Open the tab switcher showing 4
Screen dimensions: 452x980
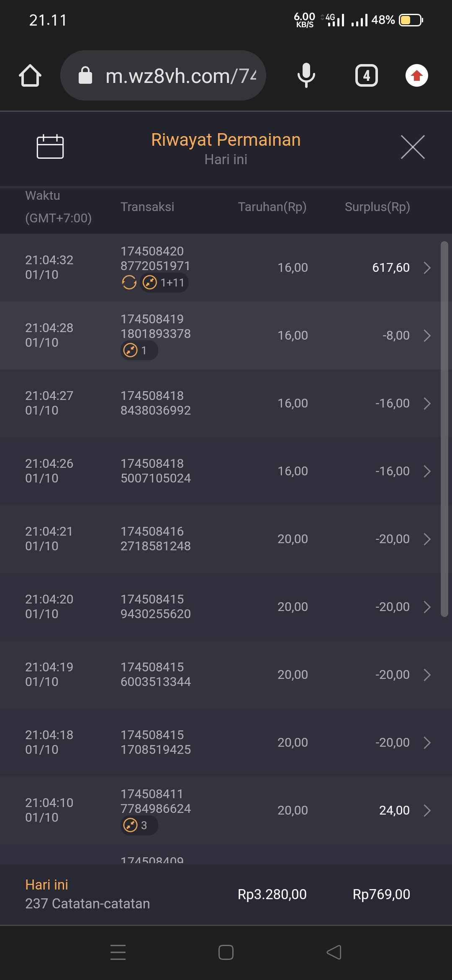(x=366, y=76)
